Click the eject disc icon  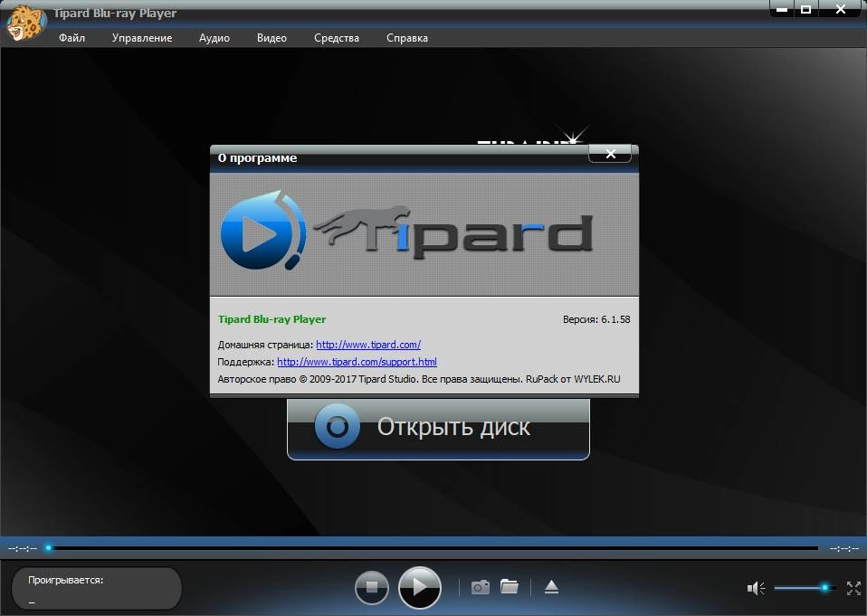(x=551, y=587)
